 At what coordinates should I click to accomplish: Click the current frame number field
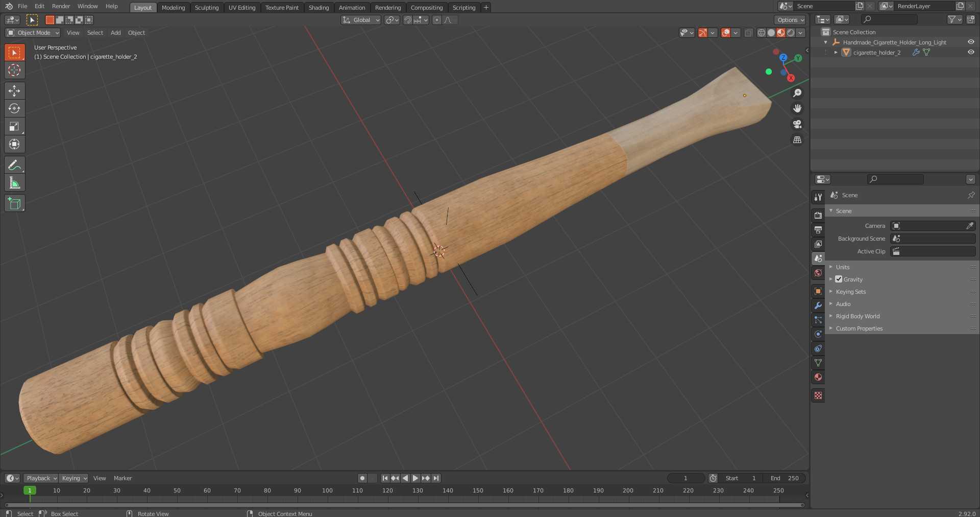[x=685, y=478]
